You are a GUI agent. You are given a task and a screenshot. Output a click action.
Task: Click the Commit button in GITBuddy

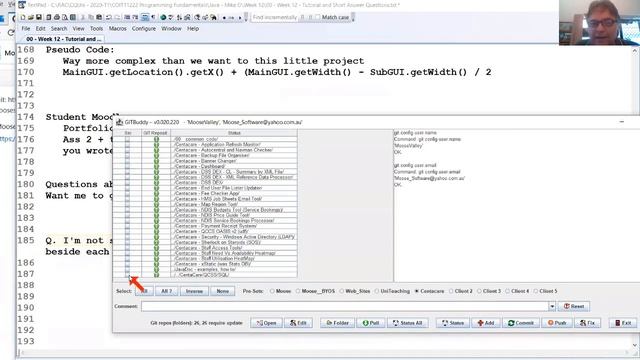521,323
